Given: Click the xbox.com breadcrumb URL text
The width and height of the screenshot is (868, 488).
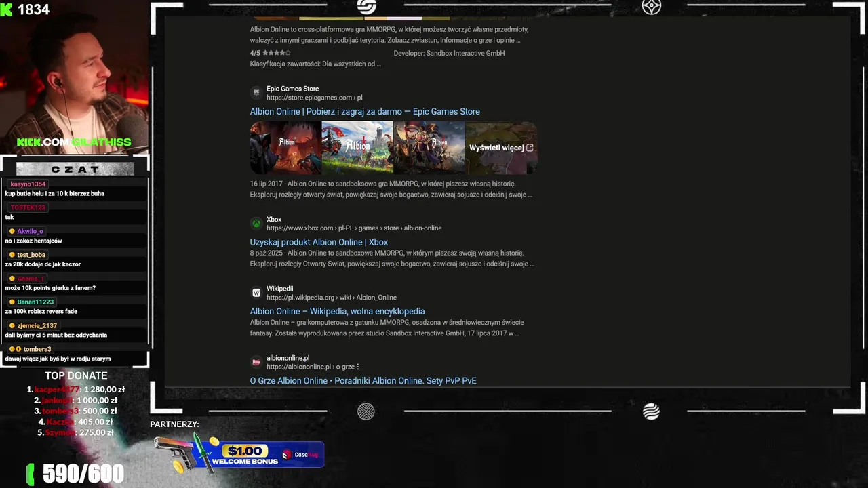Looking at the screenshot, I should [354, 228].
